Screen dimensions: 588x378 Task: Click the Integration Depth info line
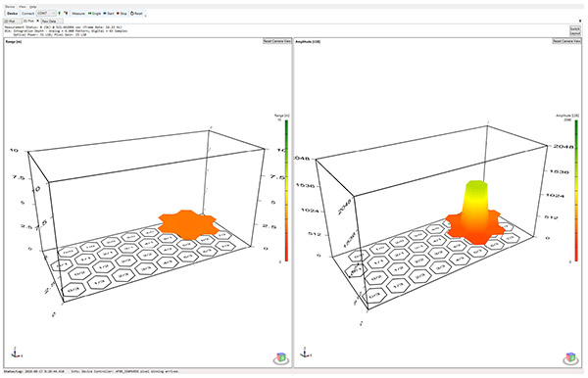(66, 30)
